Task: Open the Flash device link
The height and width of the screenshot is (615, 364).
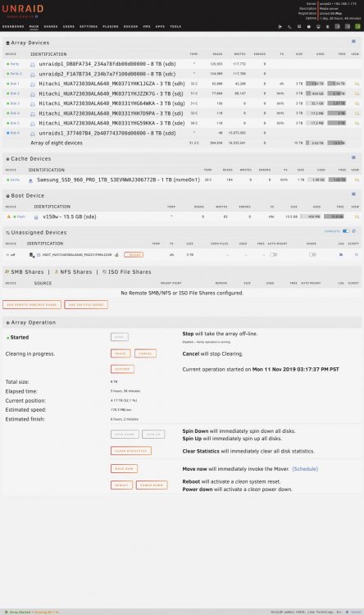Action: click(20, 216)
